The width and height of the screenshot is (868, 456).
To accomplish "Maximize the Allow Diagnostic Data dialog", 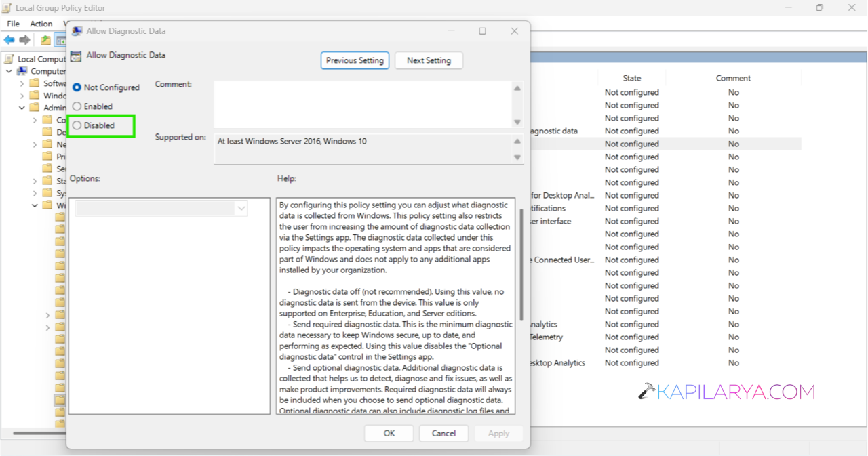I will tap(482, 31).
